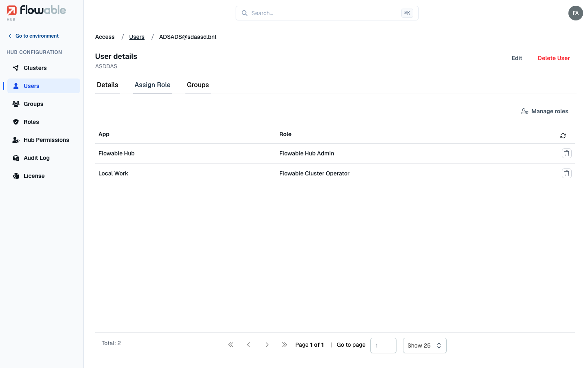This screenshot has width=588, height=368.
Task: Click the Page 1 of 1 text
Action: (310, 345)
